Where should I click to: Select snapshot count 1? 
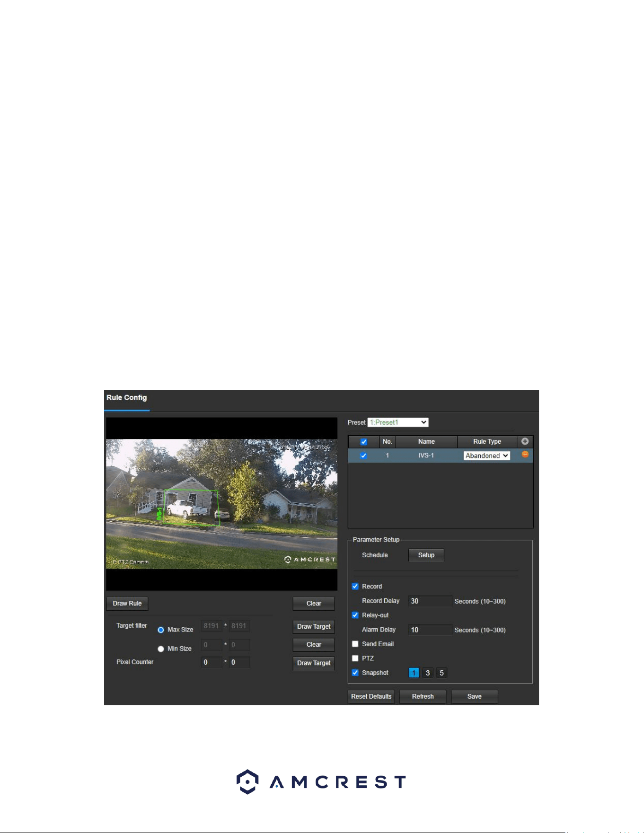coord(414,673)
